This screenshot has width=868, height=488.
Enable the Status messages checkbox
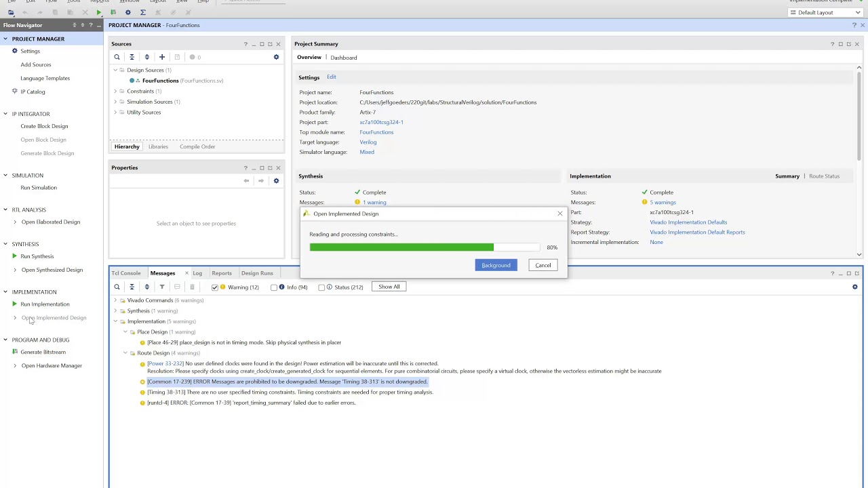(x=321, y=287)
